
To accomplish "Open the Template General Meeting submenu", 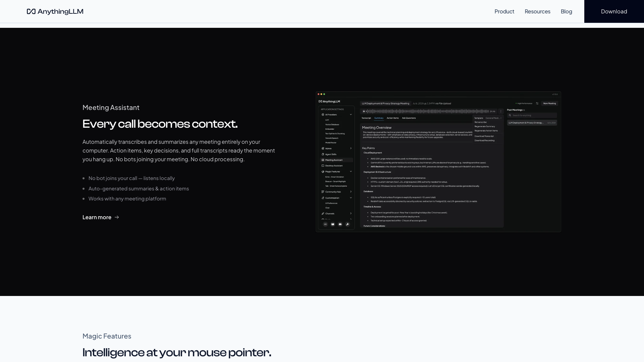I will [x=488, y=118].
